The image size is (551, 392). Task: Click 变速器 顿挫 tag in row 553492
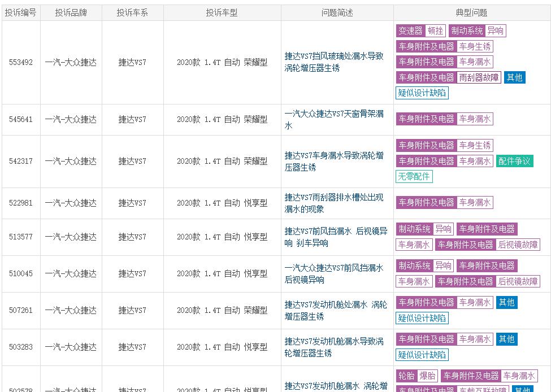point(420,31)
